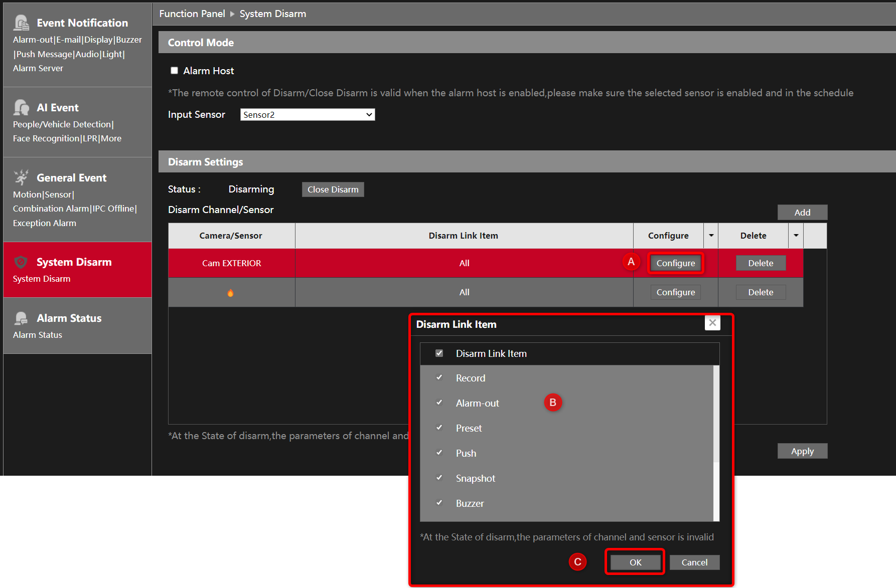
Task: Click Close Disarm button
Action: [x=333, y=189]
